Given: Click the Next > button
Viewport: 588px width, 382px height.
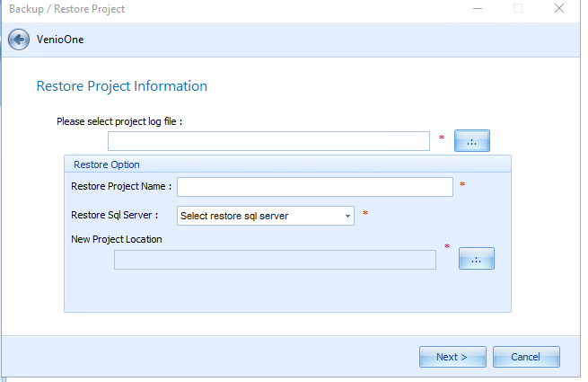Looking at the screenshot, I should pos(452,357).
